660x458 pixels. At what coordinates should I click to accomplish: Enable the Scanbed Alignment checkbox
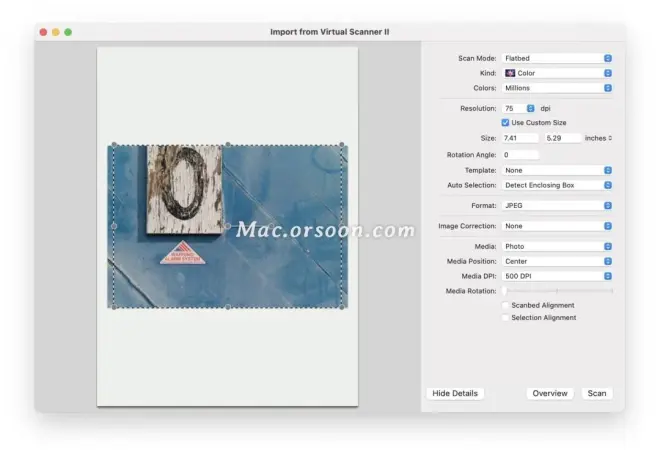pos(505,305)
